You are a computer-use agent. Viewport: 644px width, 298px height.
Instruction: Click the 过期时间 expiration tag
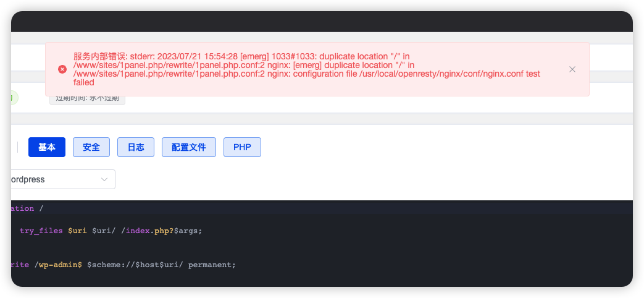click(88, 98)
